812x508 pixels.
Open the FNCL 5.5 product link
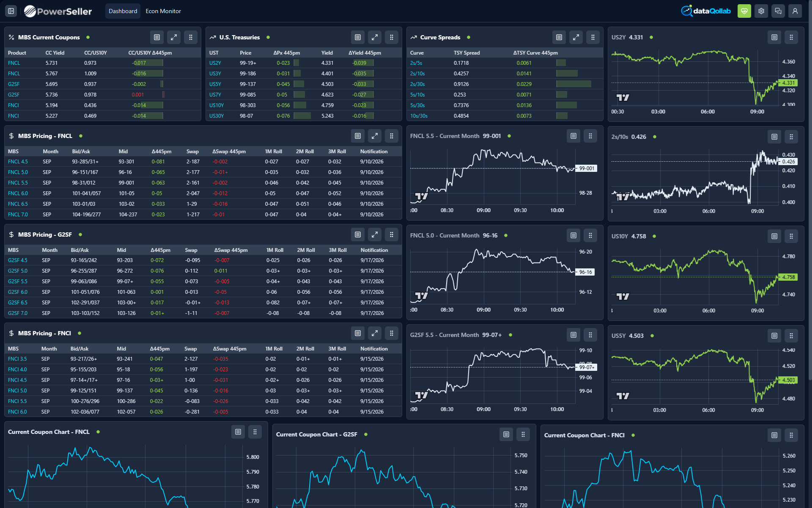[18, 183]
